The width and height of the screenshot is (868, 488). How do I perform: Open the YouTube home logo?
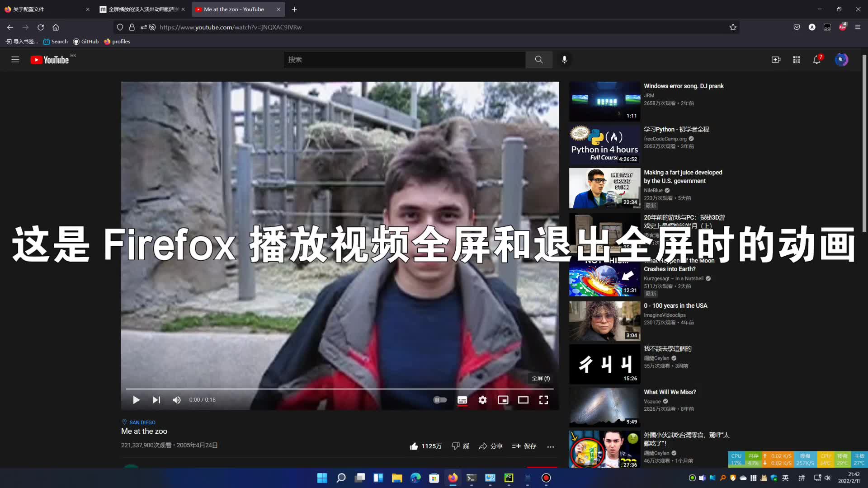coord(50,59)
